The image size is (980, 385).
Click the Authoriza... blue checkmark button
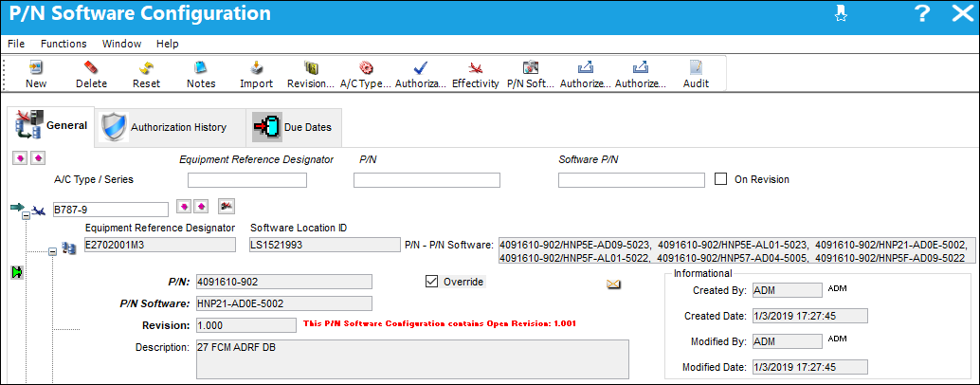(421, 74)
